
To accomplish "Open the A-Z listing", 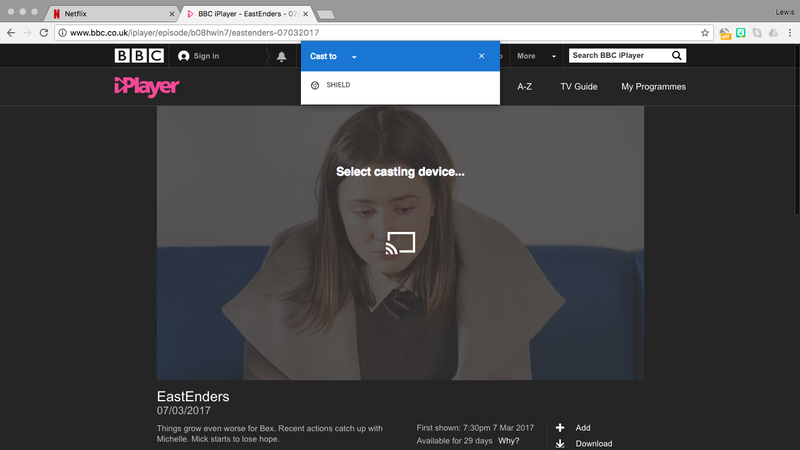I will point(524,87).
